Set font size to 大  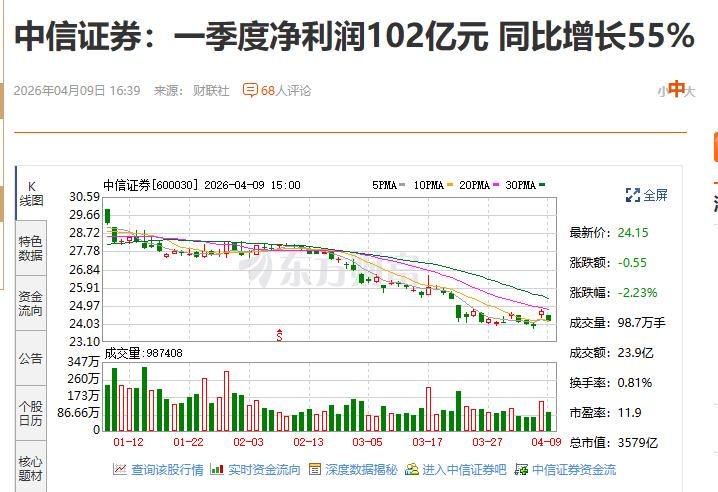tap(690, 92)
